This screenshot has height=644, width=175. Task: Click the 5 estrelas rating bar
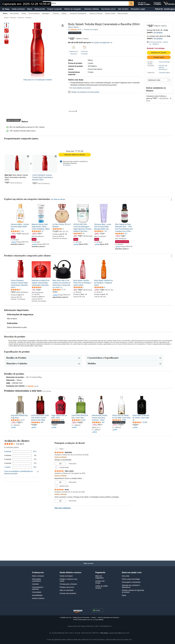pos(22,452)
